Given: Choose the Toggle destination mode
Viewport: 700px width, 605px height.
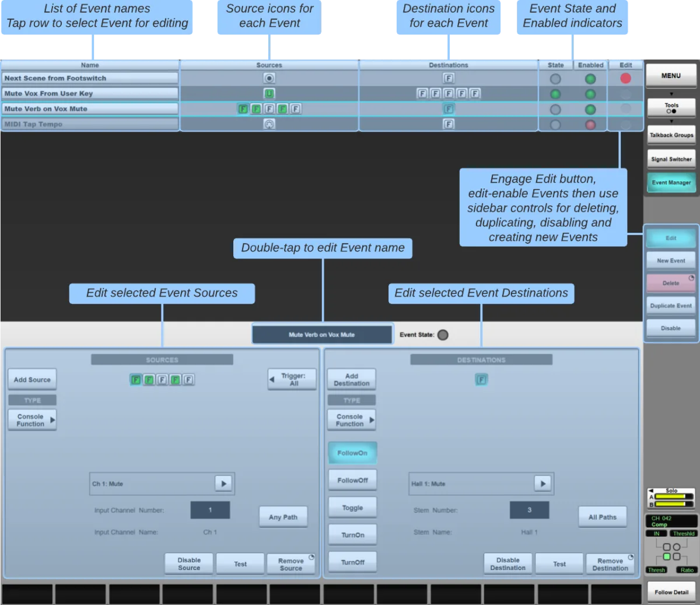Looking at the screenshot, I should (352, 508).
